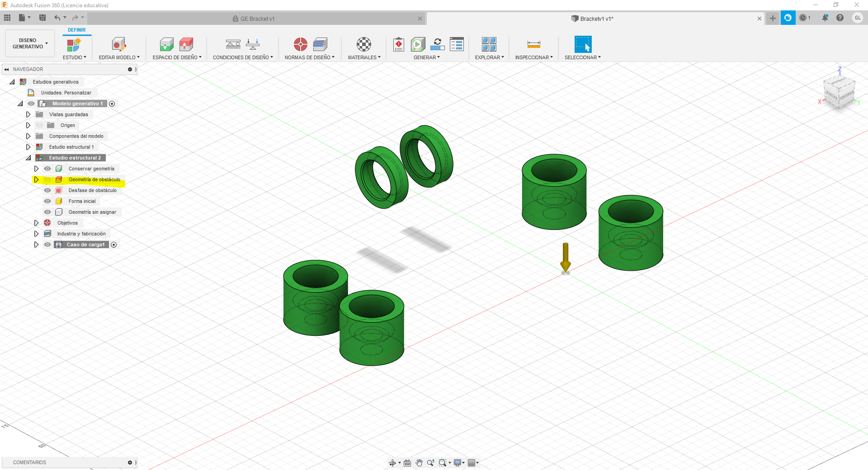Hide Conservar geometría

tap(47, 169)
